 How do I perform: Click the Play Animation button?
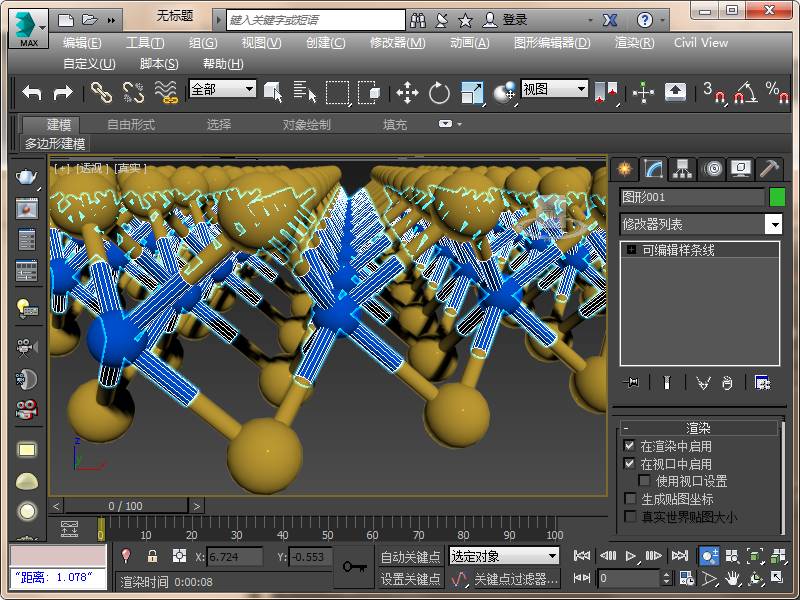[631, 556]
